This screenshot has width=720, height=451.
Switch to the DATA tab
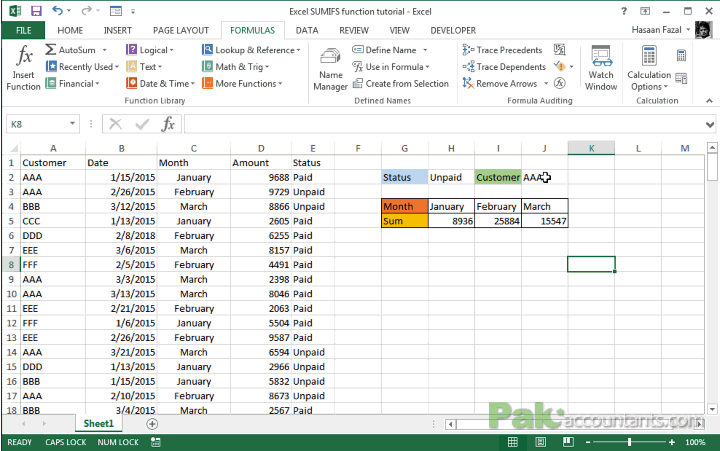pyautogui.click(x=307, y=30)
